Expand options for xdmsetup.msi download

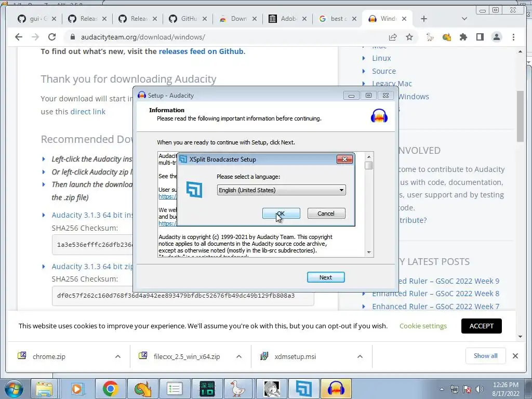[x=360, y=356]
